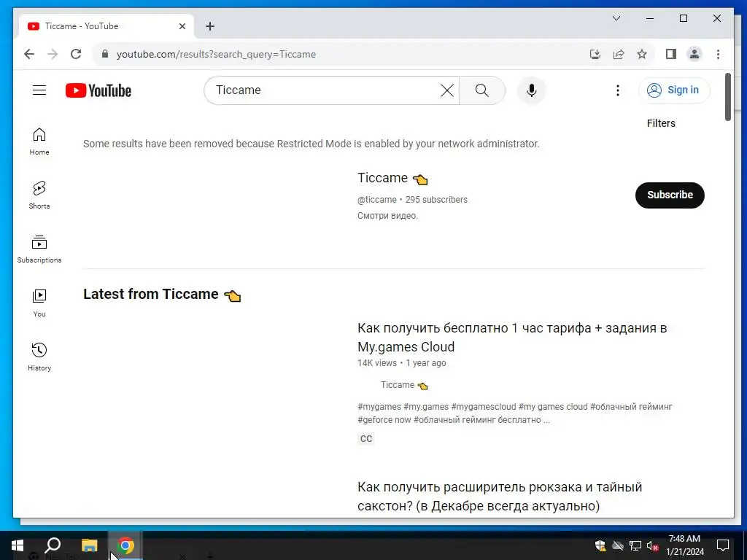Screen dimensions: 747x560
Task: Go to YouTube home via the logo
Action: 98,90
